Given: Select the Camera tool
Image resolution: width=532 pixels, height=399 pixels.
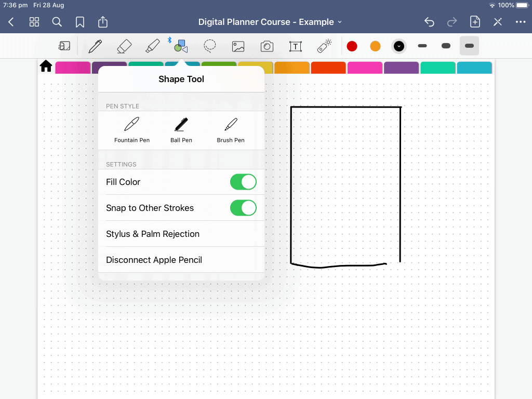Looking at the screenshot, I should tap(267, 46).
